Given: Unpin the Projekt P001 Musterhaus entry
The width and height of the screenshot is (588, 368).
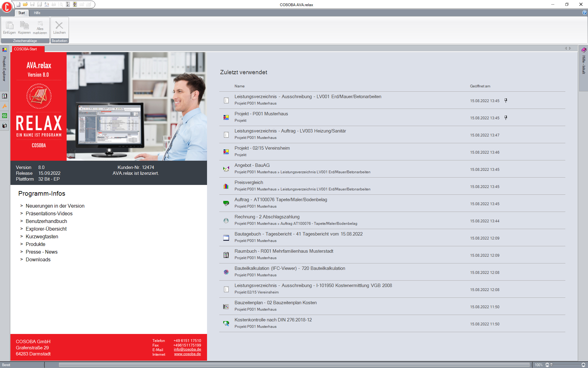Looking at the screenshot, I should tap(506, 117).
